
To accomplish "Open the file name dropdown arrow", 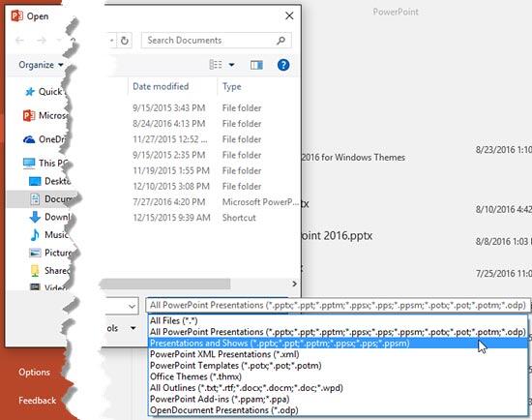I will click(x=132, y=306).
